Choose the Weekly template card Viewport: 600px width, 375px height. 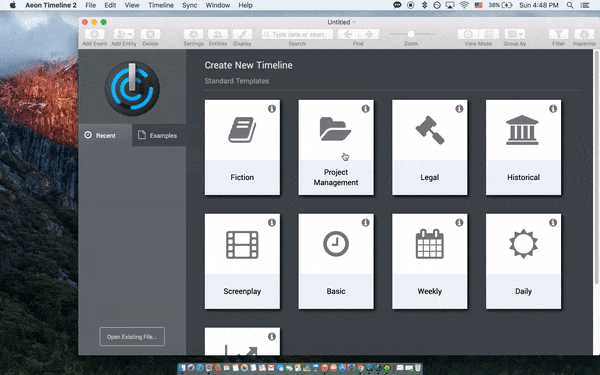[430, 261]
